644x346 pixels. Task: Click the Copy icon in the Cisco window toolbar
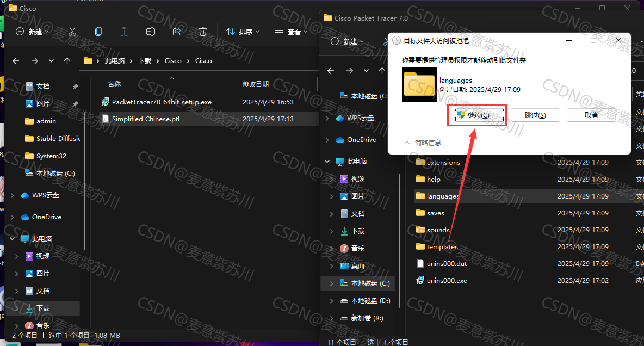[98, 32]
